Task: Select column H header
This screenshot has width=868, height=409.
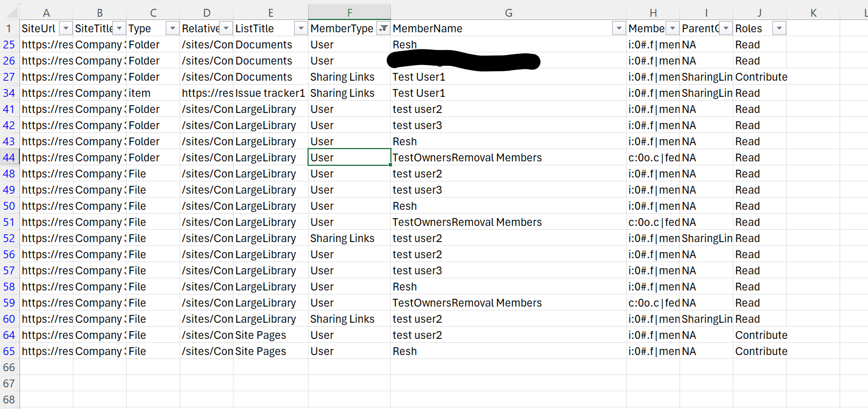Action: pos(653,12)
